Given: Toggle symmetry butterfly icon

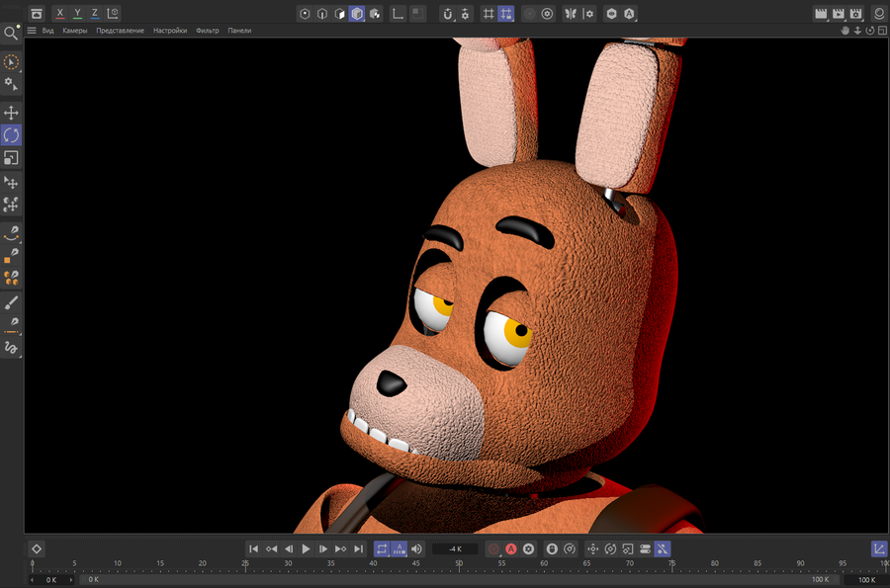Looking at the screenshot, I should coord(571,14).
